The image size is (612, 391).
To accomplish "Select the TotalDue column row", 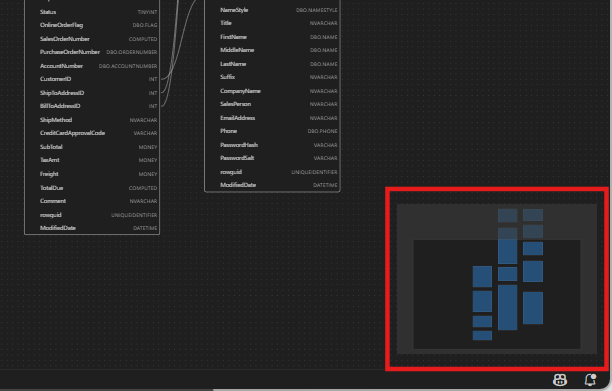I will click(x=92, y=188).
